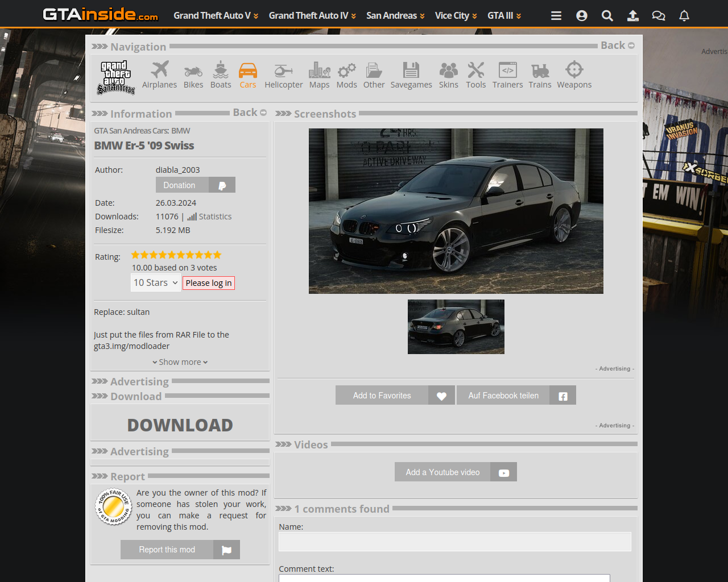Click the Navigation panel Back link
The image size is (728, 582).
point(618,45)
